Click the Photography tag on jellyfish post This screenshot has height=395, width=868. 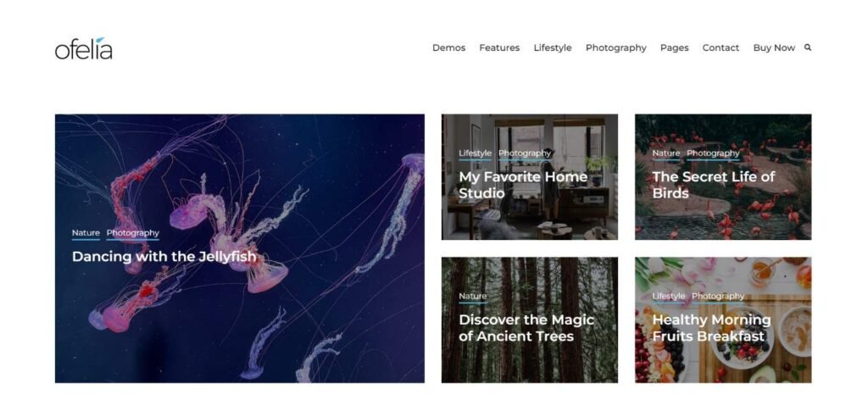[x=133, y=233]
